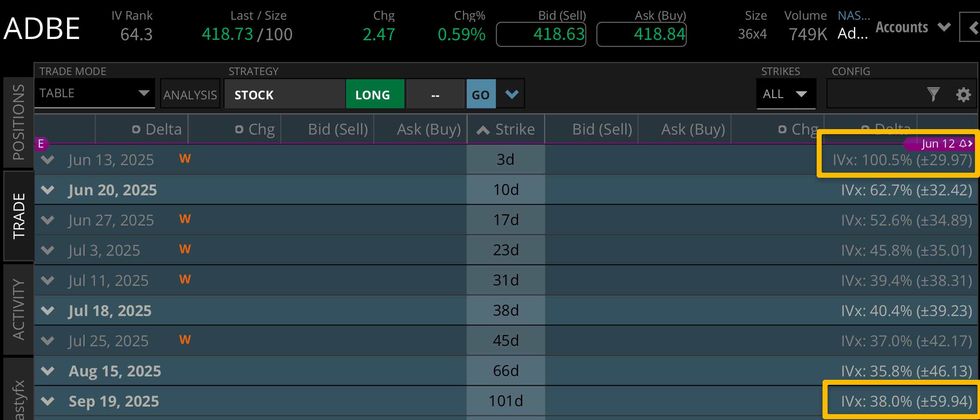Screen dimensions: 980x420
Task: Open the TABLE trade mode dropdown
Action: [x=94, y=93]
